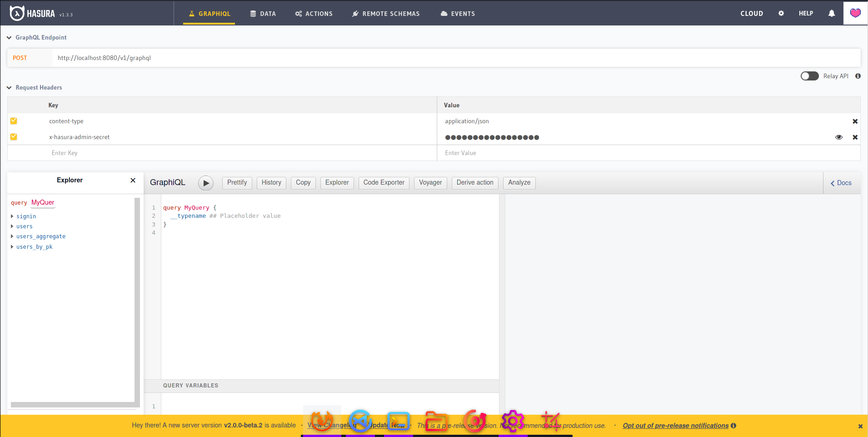This screenshot has height=437, width=868.
Task: Expand the signin field in Explorer
Action: [x=12, y=216]
